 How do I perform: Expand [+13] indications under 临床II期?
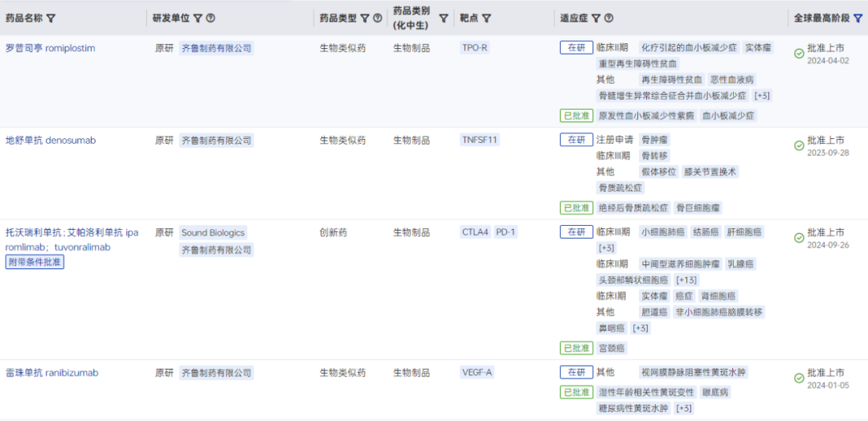click(x=686, y=280)
